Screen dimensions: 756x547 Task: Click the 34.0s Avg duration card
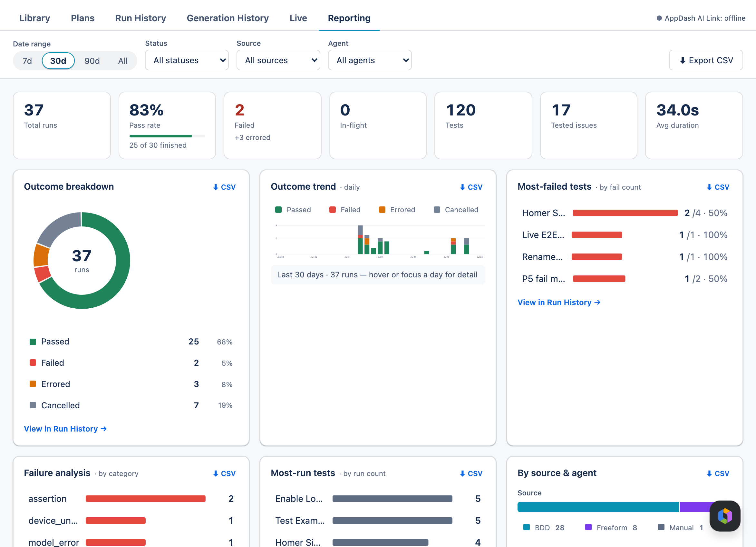[694, 125]
